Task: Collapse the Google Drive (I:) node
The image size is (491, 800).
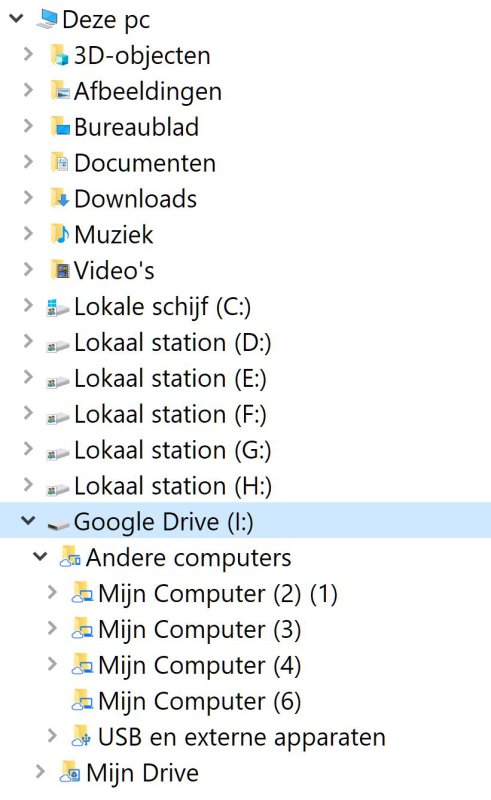Action: tap(28, 521)
